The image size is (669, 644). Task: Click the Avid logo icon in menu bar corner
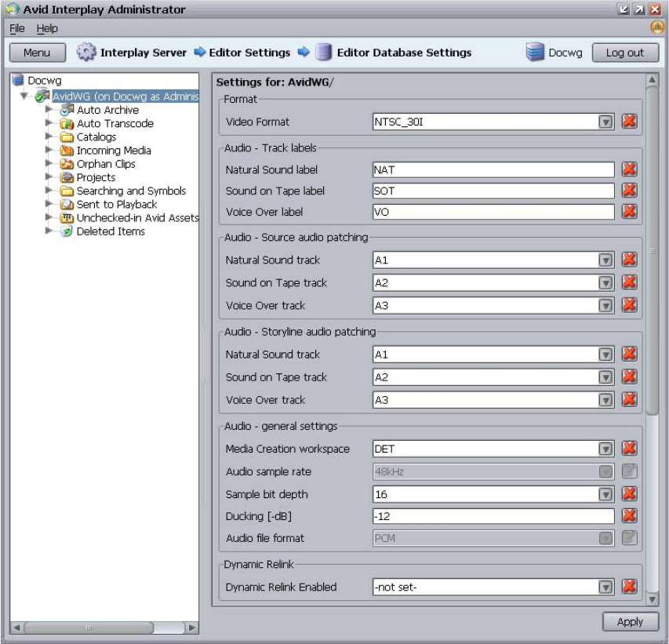tap(657, 27)
